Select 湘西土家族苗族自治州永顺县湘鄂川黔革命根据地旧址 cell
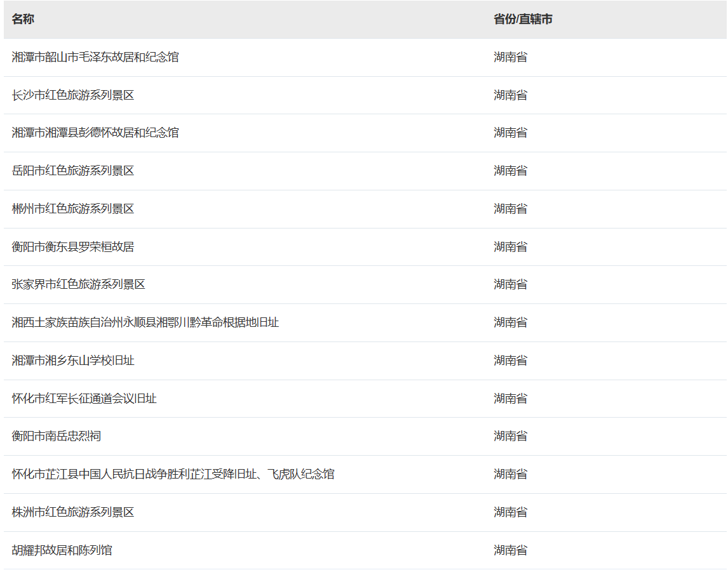Viewport: 728px width, 570px height. [x=145, y=322]
